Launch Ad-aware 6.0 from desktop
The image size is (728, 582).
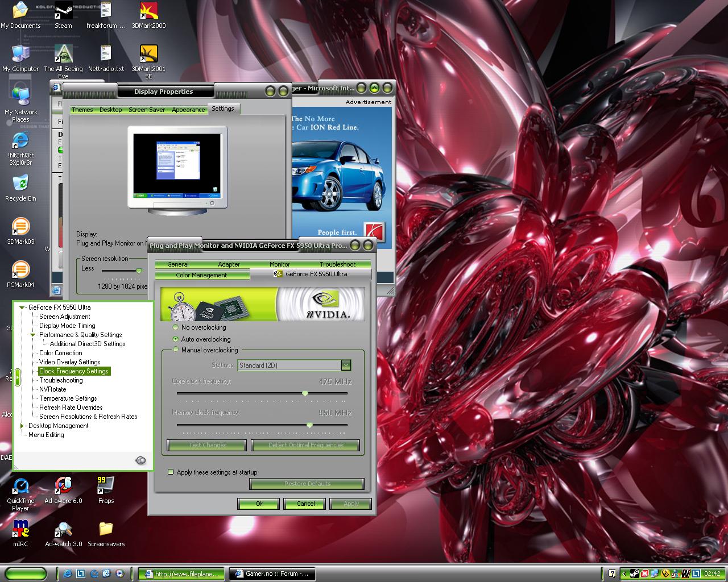click(x=63, y=490)
